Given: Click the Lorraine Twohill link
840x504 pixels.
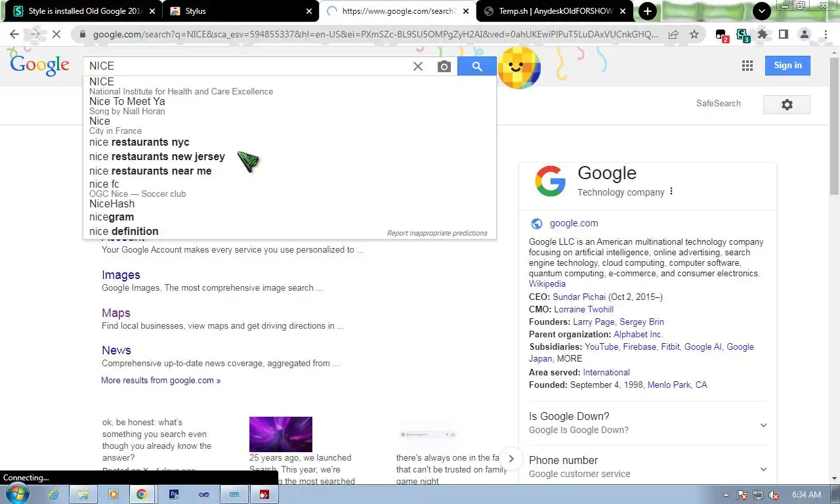Looking at the screenshot, I should [583, 310].
